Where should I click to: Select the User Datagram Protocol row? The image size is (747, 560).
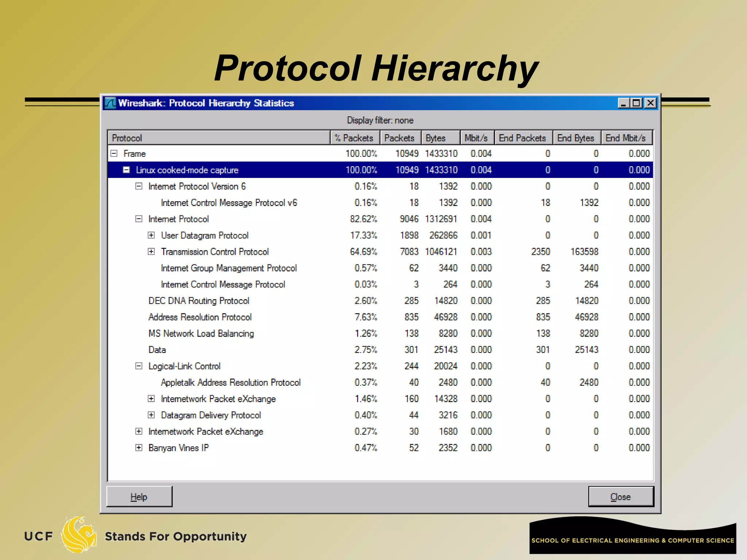[380, 235]
